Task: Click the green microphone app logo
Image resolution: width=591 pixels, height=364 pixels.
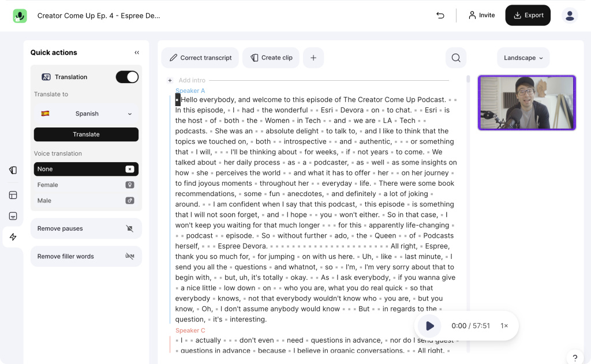Action: [x=20, y=16]
